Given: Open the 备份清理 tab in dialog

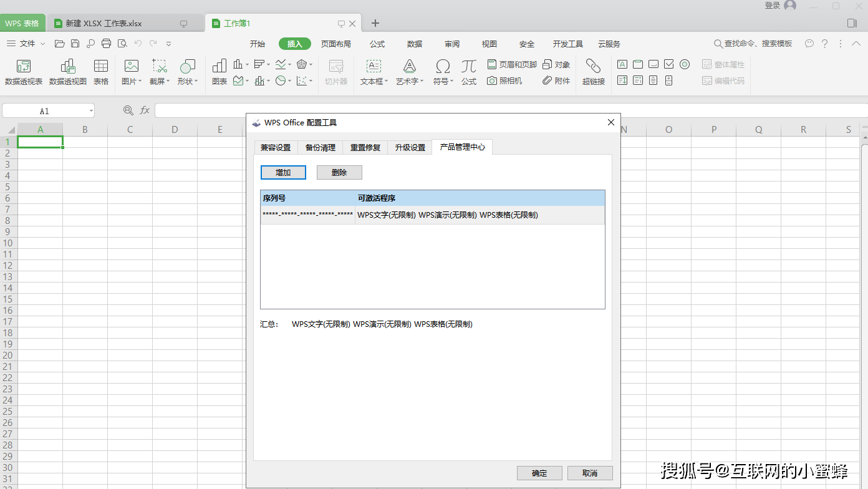Looking at the screenshot, I should (x=321, y=147).
